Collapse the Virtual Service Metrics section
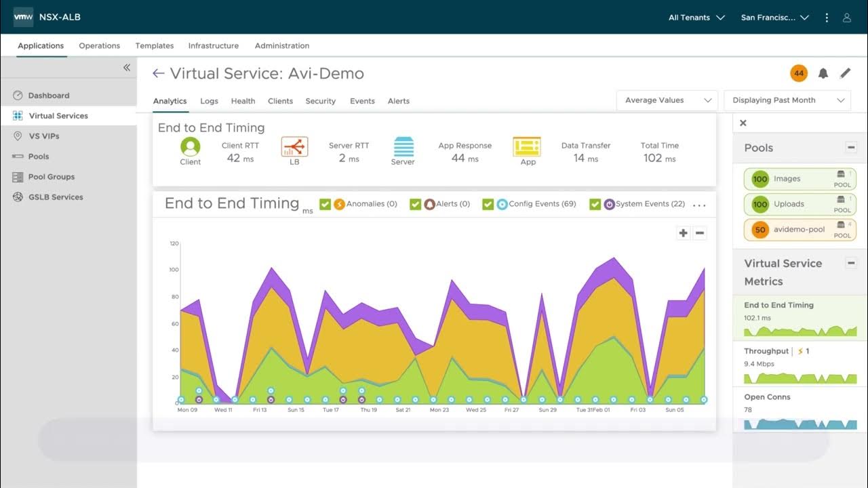 [x=850, y=263]
